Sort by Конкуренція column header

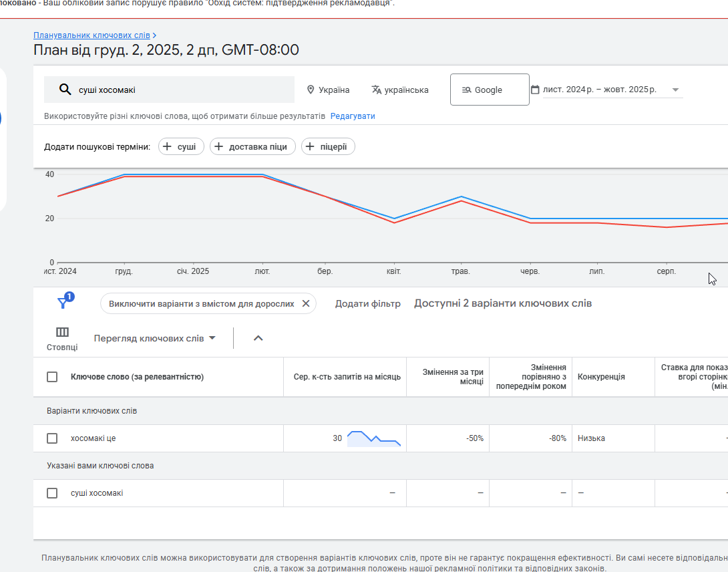pyautogui.click(x=601, y=377)
